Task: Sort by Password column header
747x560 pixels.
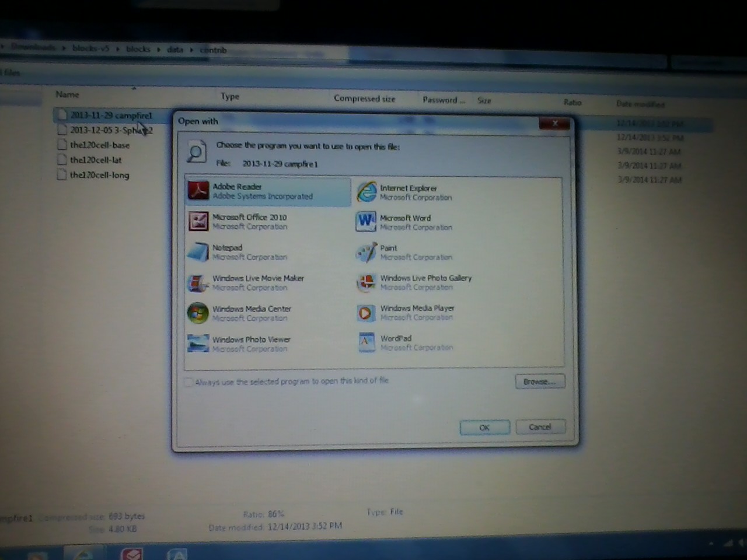Action: pyautogui.click(x=444, y=100)
